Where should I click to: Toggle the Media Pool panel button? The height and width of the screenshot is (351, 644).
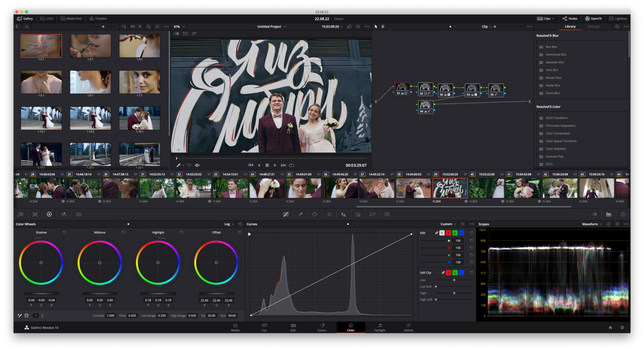pos(71,18)
